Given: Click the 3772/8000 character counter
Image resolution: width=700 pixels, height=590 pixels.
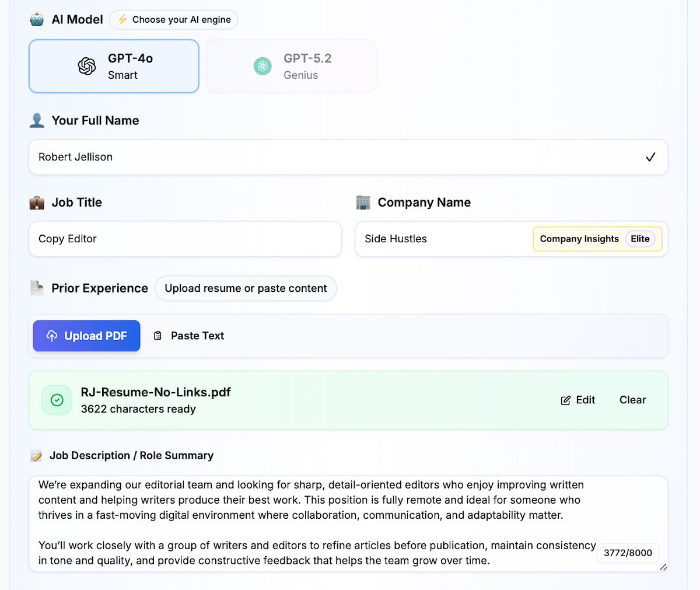Looking at the screenshot, I should point(628,553).
